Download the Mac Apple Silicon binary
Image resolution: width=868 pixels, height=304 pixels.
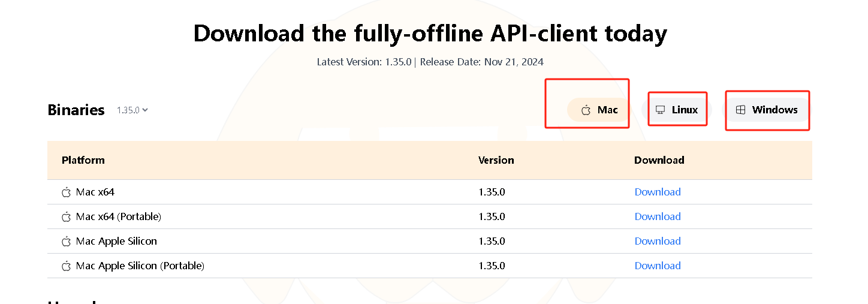[x=658, y=241]
